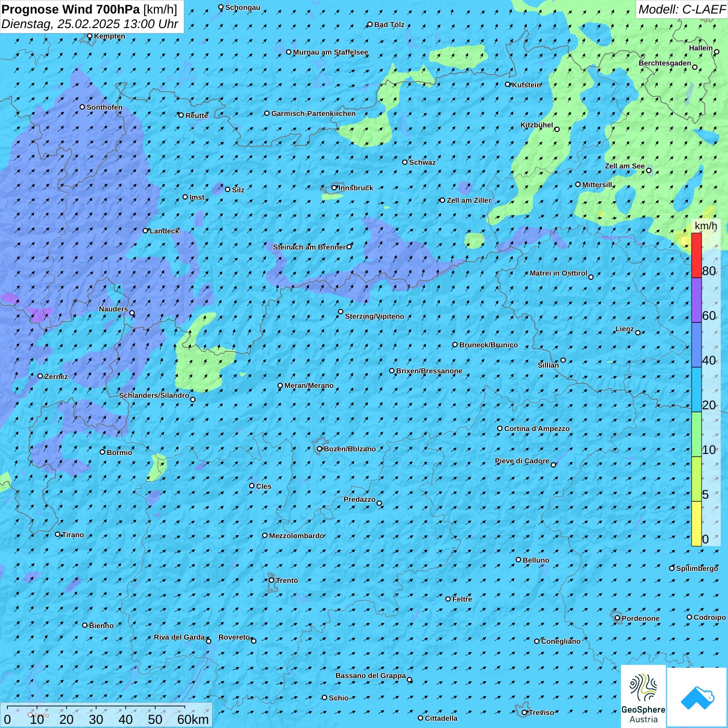
Task: Click the Garmisch-Partenkirchen label
Action: (x=314, y=113)
